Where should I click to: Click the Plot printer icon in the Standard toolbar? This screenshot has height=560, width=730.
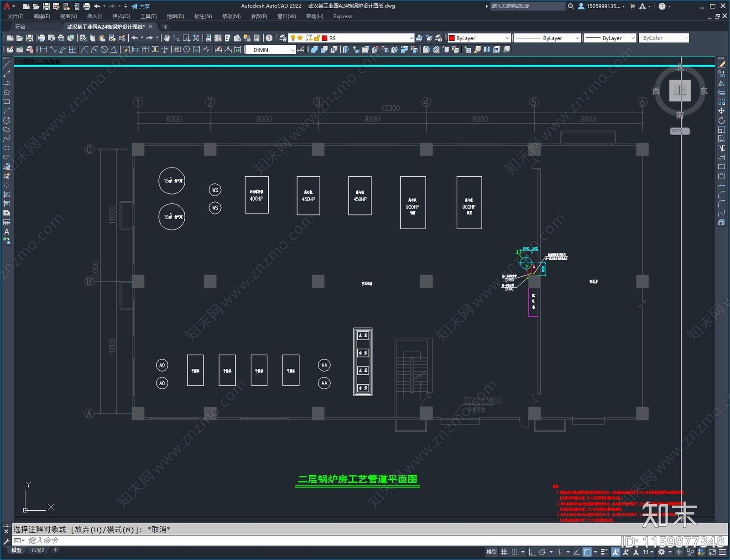(42, 38)
